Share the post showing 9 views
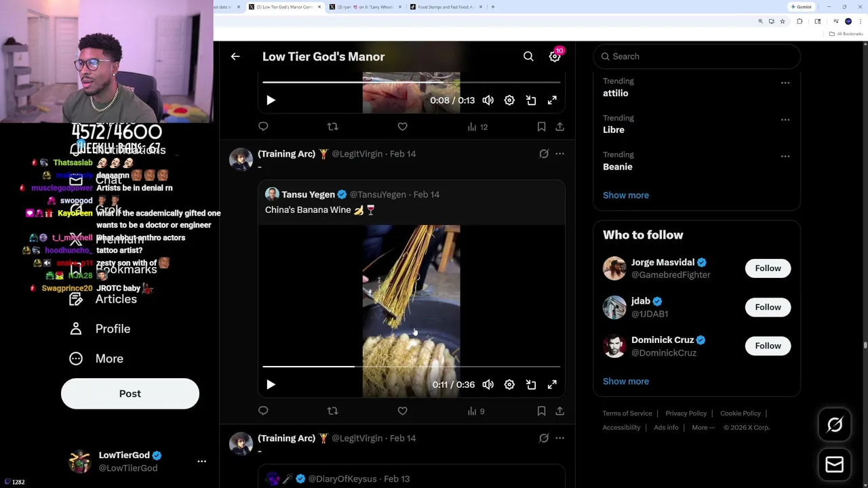The height and width of the screenshot is (488, 868). tap(559, 410)
